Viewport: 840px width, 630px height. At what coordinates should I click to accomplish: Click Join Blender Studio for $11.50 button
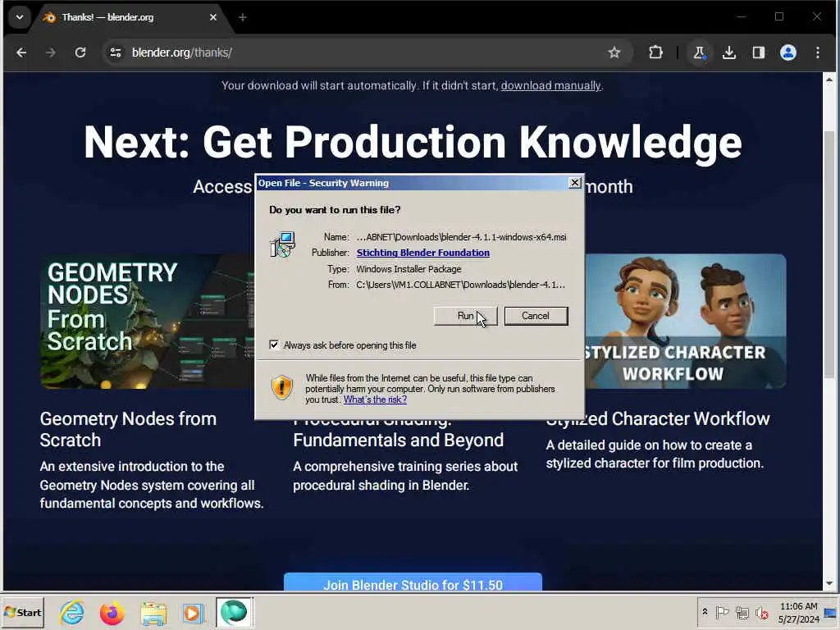[x=413, y=583]
